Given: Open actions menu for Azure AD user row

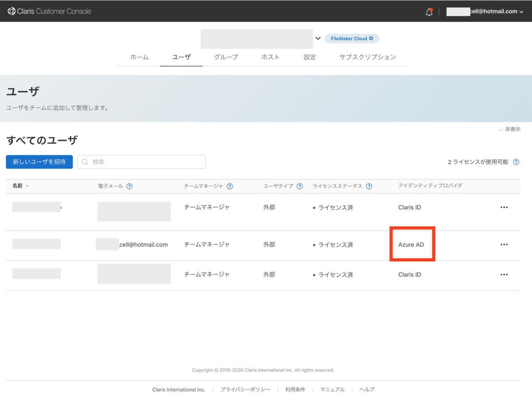Looking at the screenshot, I should click(x=504, y=244).
